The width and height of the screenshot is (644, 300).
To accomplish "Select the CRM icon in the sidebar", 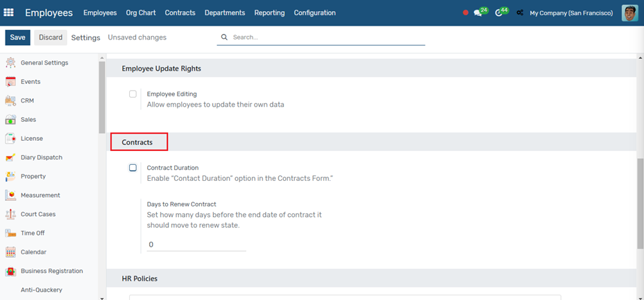I will [10, 100].
